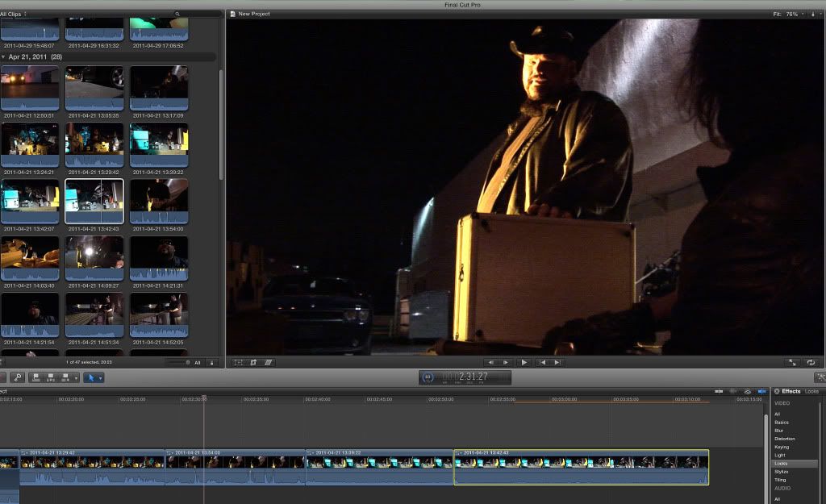Click the background tasks percentage dial
Screen dimensions: 826x504
point(428,377)
